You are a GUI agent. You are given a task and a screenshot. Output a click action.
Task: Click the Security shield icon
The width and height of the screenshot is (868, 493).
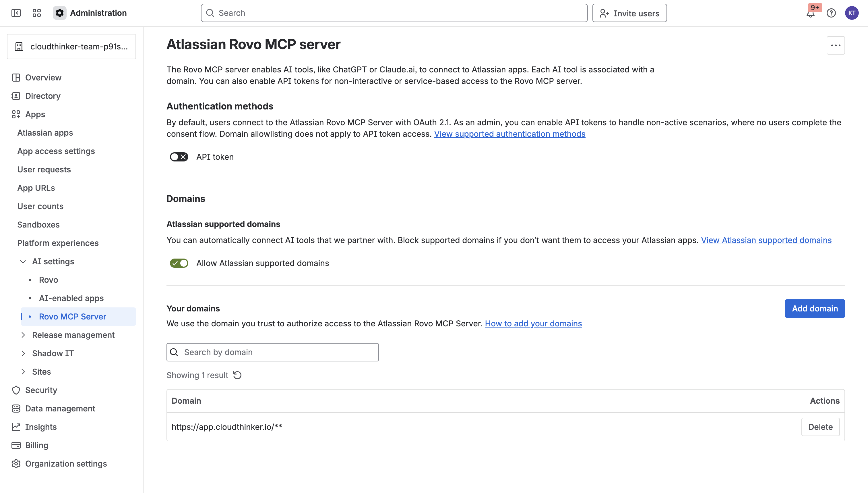(x=16, y=390)
